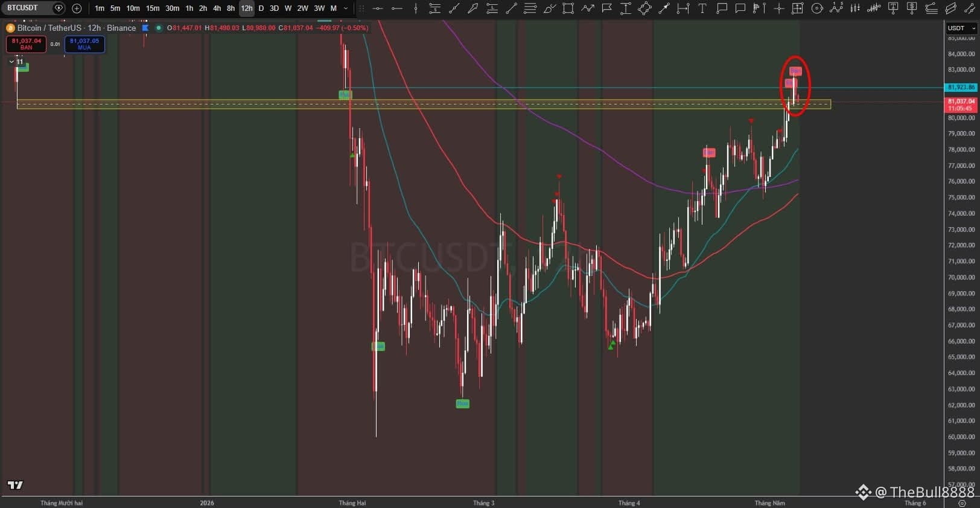980x508 pixels.
Task: Select the Anchored Text tool
Action: pyautogui.click(x=893, y=8)
